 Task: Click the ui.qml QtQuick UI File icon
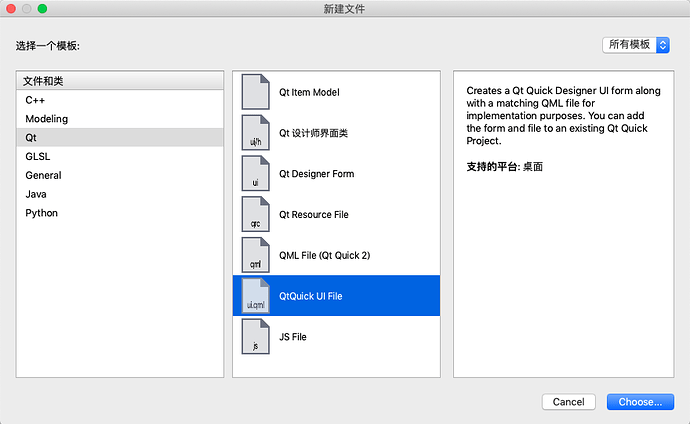(x=255, y=296)
